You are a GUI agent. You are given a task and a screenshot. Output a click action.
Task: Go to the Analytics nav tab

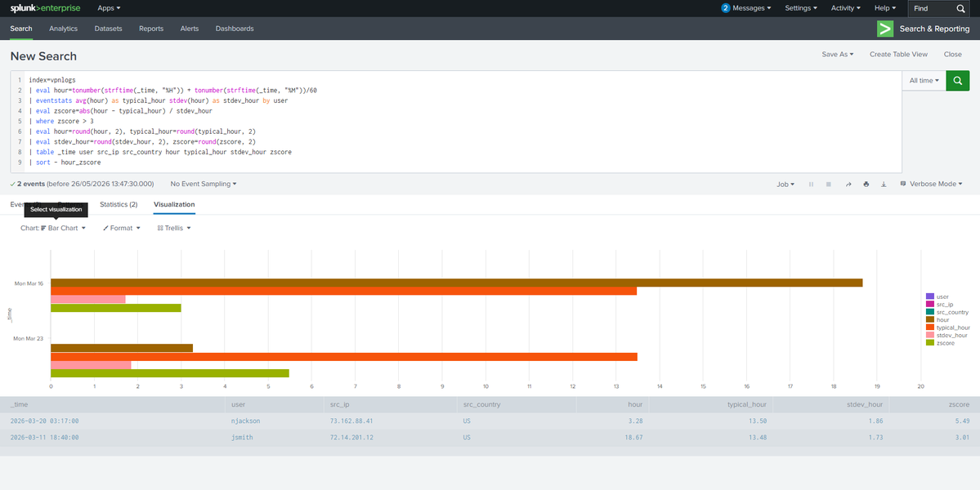pos(63,29)
